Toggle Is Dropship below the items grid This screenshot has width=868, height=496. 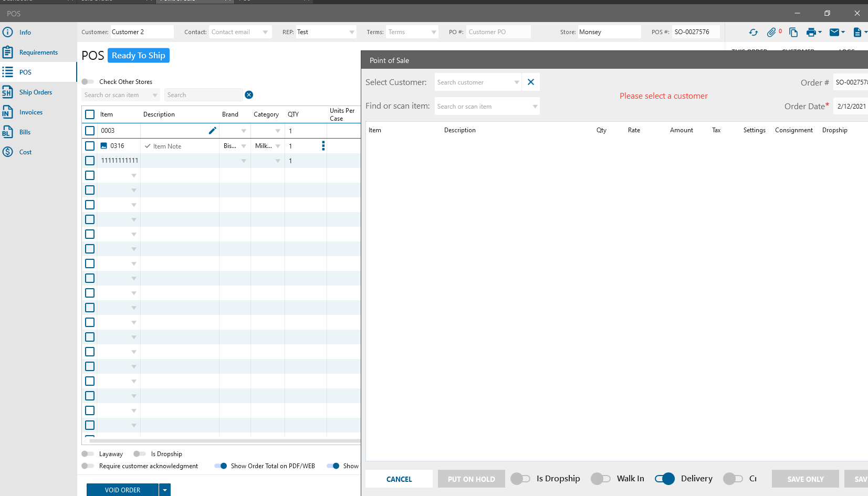pyautogui.click(x=140, y=454)
